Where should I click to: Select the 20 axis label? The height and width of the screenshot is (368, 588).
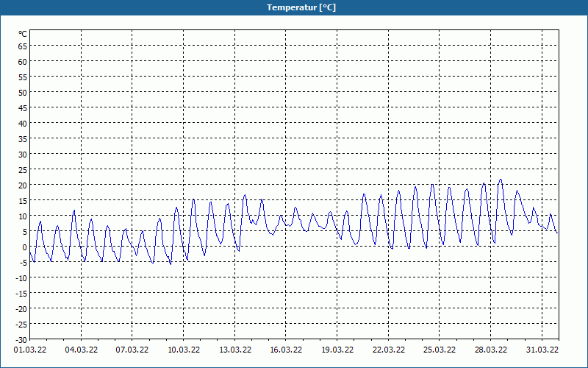coord(23,185)
